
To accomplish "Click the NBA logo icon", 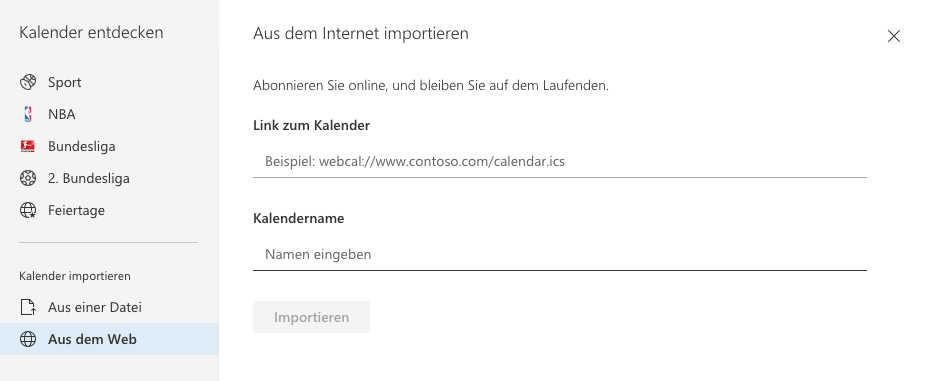I will [28, 114].
